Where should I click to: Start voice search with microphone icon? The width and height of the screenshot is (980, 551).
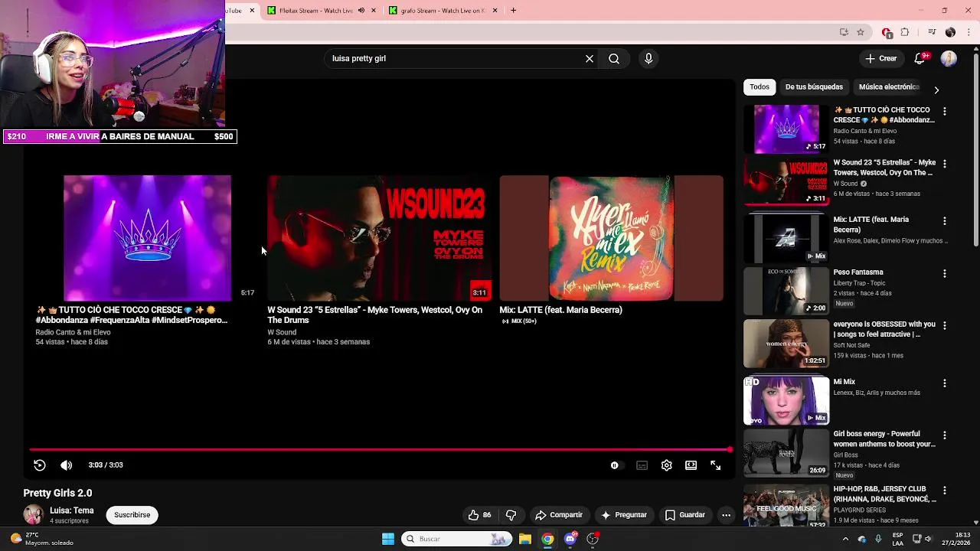648,58
